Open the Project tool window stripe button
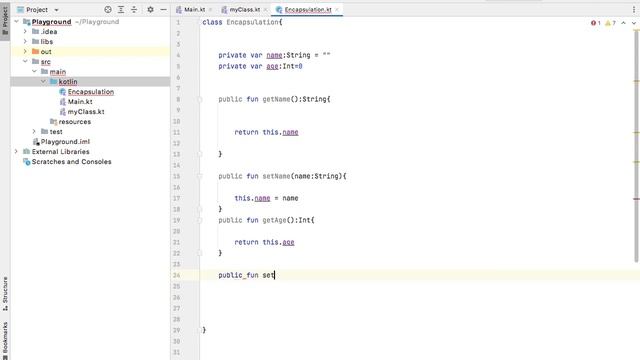Screen dimensions: 640x360 [5, 20]
